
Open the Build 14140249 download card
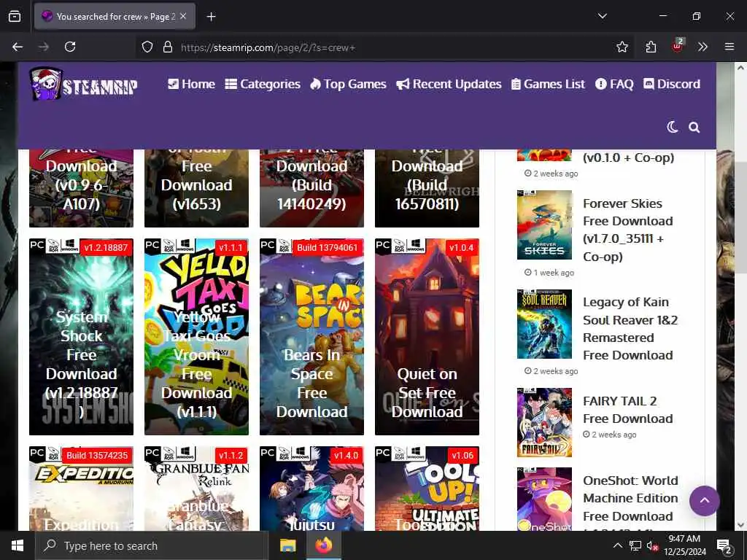(312, 188)
